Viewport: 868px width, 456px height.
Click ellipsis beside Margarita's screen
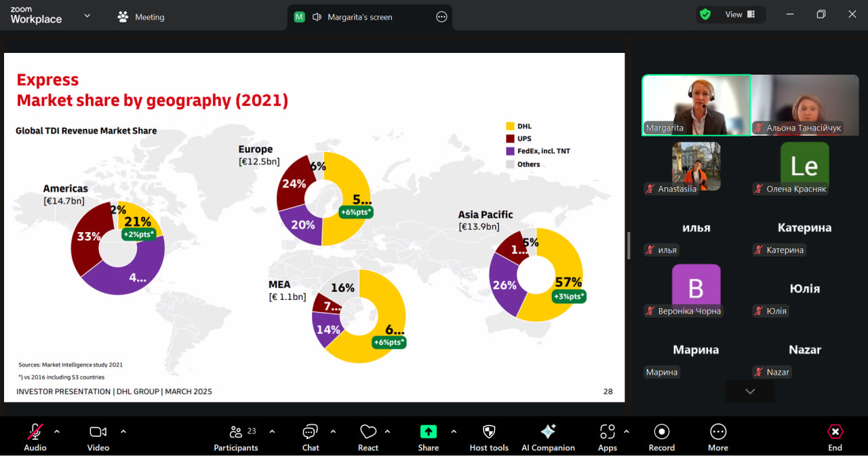click(441, 17)
